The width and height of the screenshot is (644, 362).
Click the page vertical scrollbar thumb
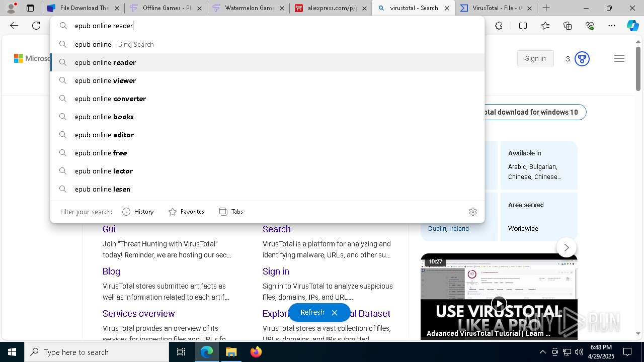pyautogui.click(x=638, y=68)
